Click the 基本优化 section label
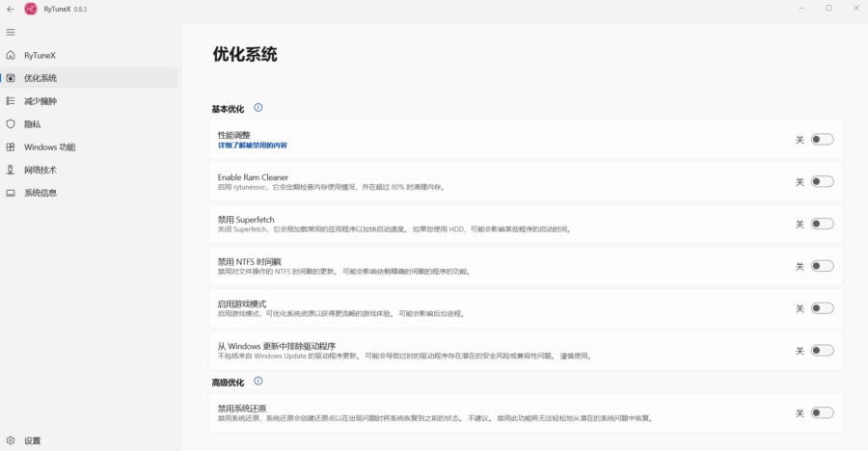This screenshot has width=868, height=451. click(x=228, y=109)
